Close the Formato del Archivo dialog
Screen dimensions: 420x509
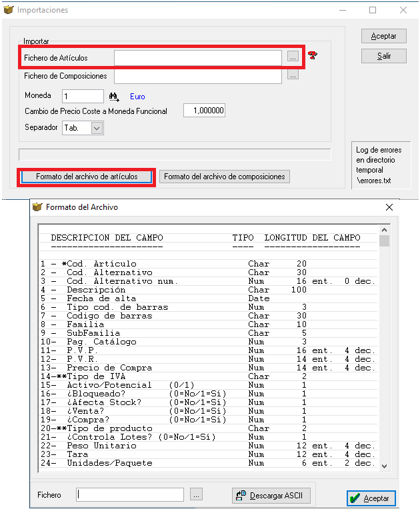[389, 207]
